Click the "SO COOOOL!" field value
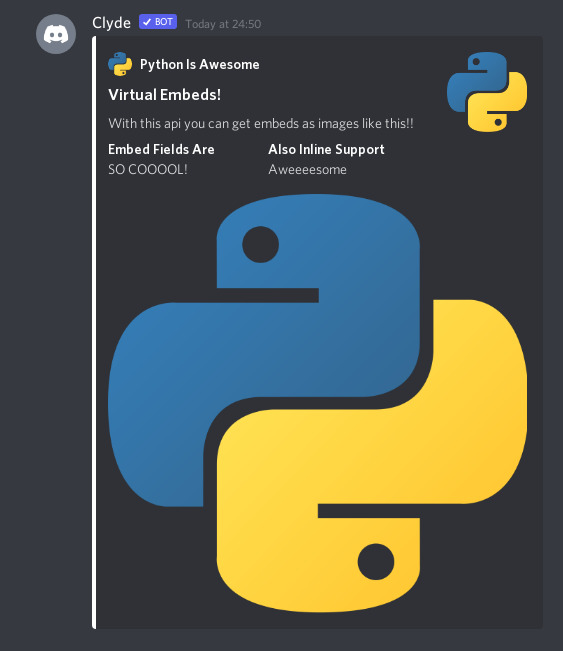 (148, 169)
